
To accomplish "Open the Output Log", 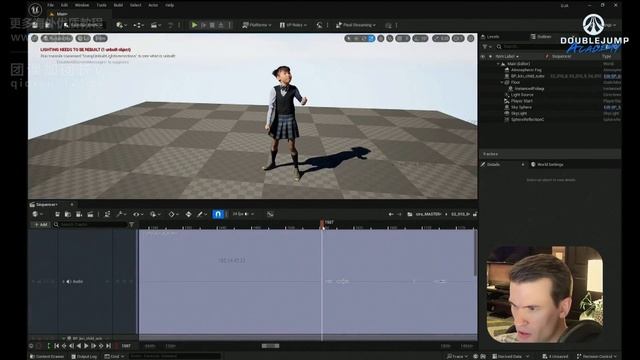I will pyautogui.click(x=84, y=356).
